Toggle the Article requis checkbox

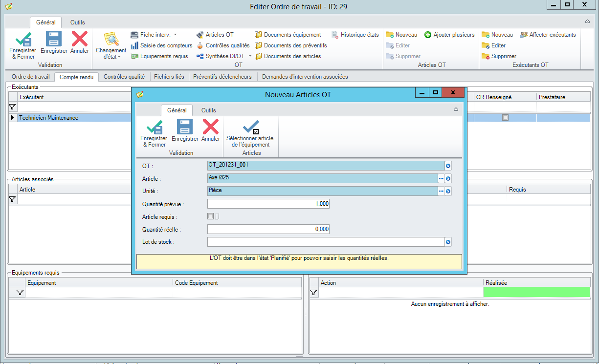click(211, 216)
